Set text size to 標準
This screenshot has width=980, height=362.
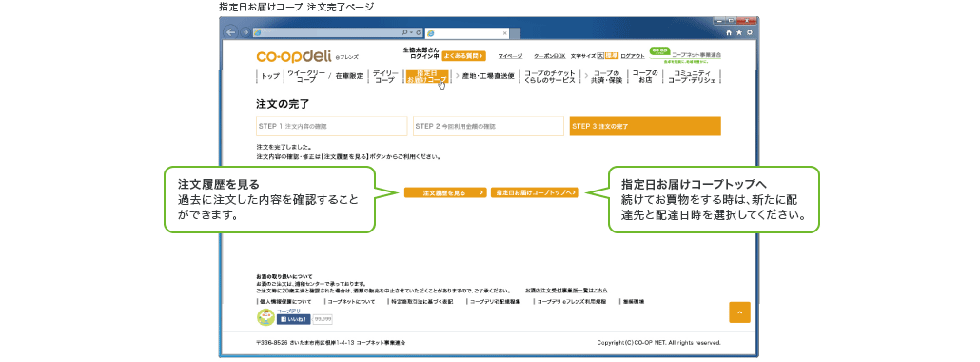point(611,56)
